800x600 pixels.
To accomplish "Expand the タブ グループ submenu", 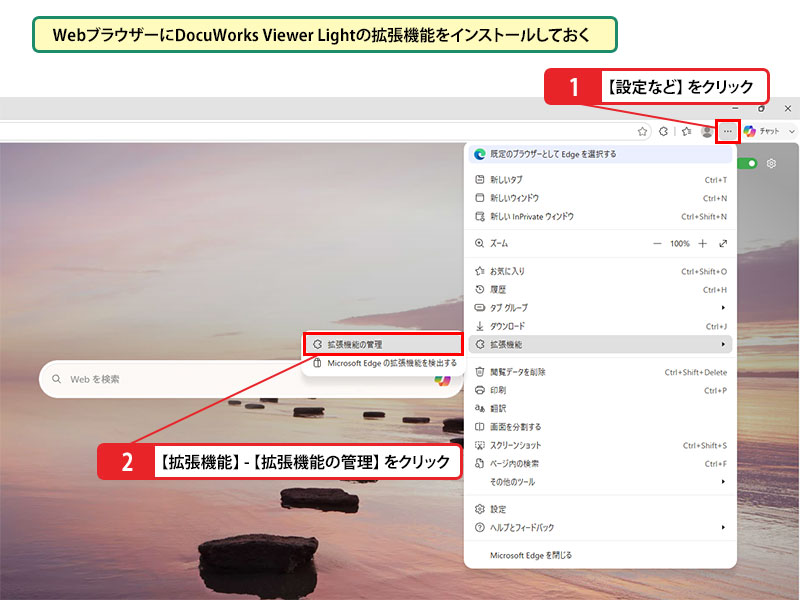I will pyautogui.click(x=600, y=308).
